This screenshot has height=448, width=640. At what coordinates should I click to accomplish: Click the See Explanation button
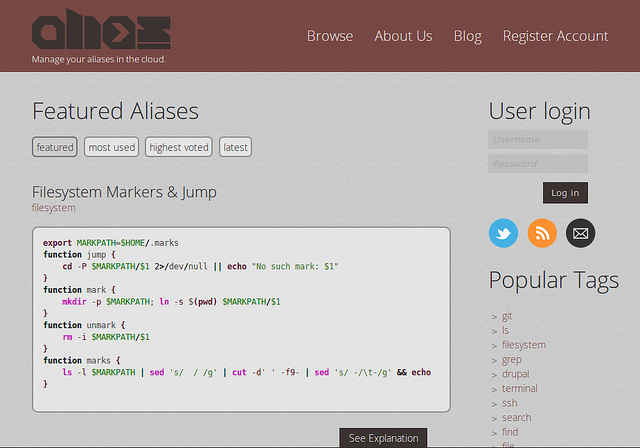[x=384, y=438]
